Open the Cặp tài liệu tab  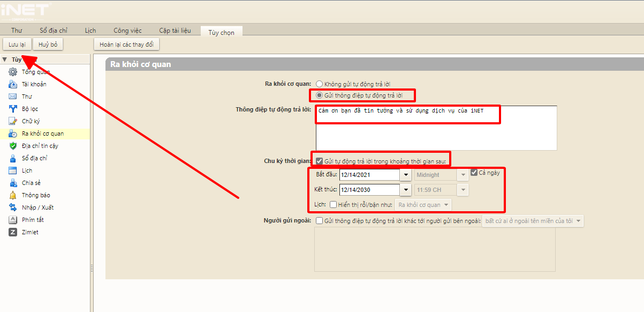(x=175, y=31)
